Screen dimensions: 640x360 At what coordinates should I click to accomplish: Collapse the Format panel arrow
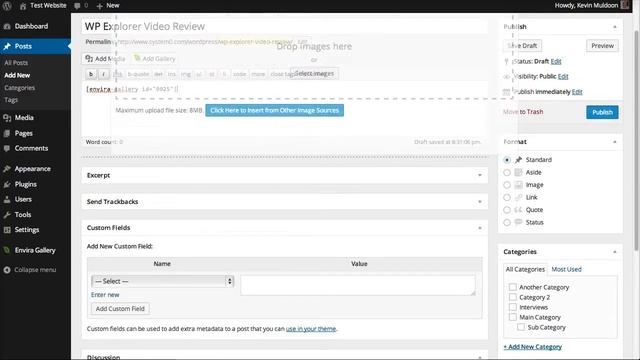click(x=615, y=142)
